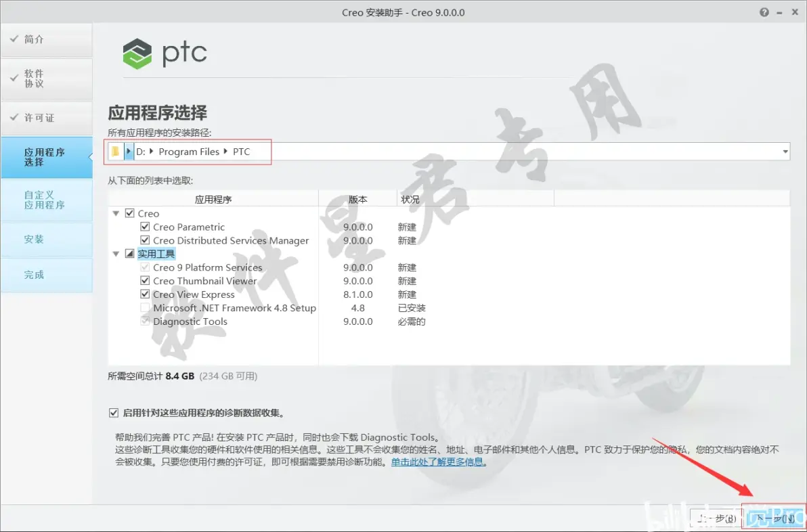Toggle Creo Thumbnail Viewer checkbox
807x532 pixels.
point(145,280)
